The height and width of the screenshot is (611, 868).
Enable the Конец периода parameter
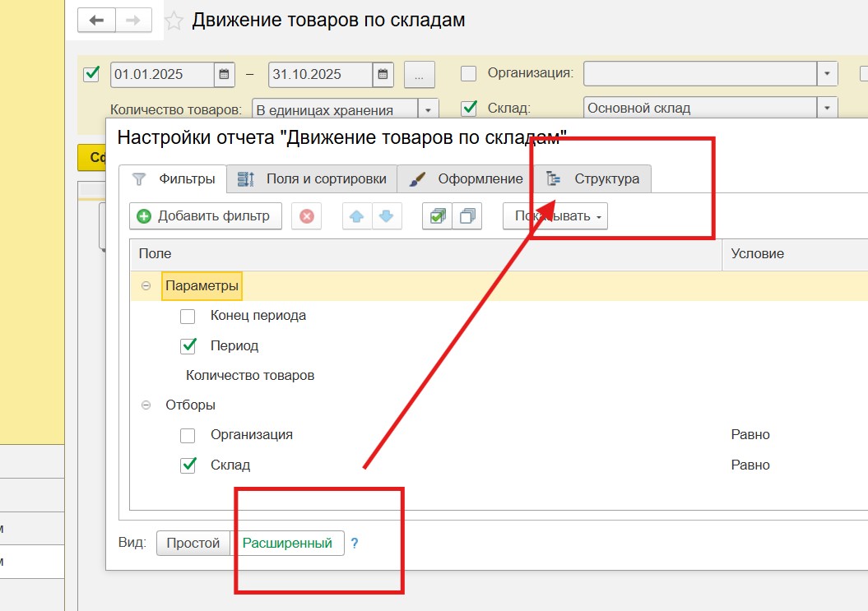(187, 315)
